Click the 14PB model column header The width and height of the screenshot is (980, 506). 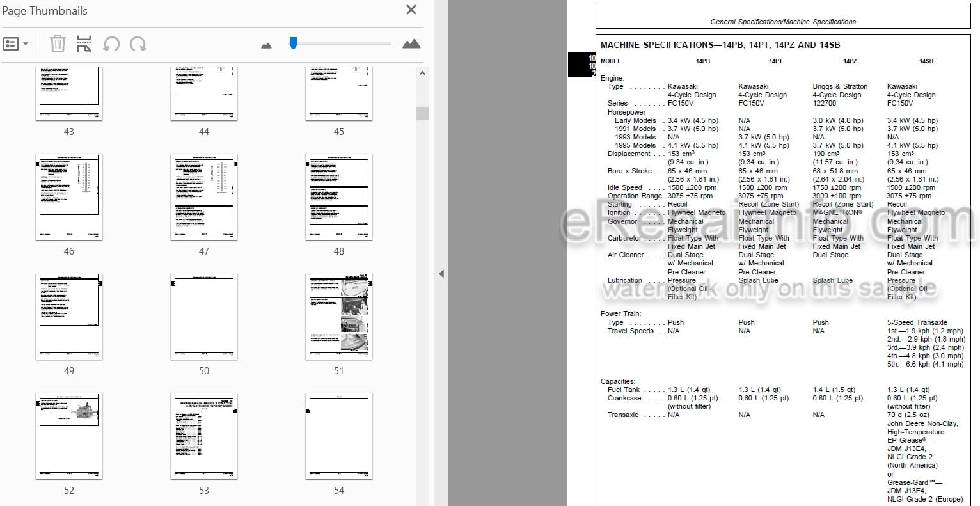[x=702, y=61]
